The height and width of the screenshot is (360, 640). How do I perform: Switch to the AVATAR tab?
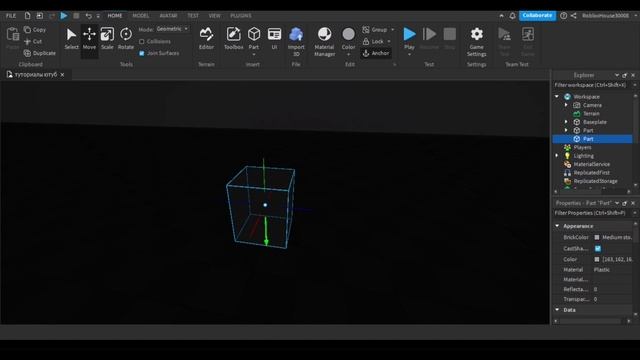pos(168,16)
